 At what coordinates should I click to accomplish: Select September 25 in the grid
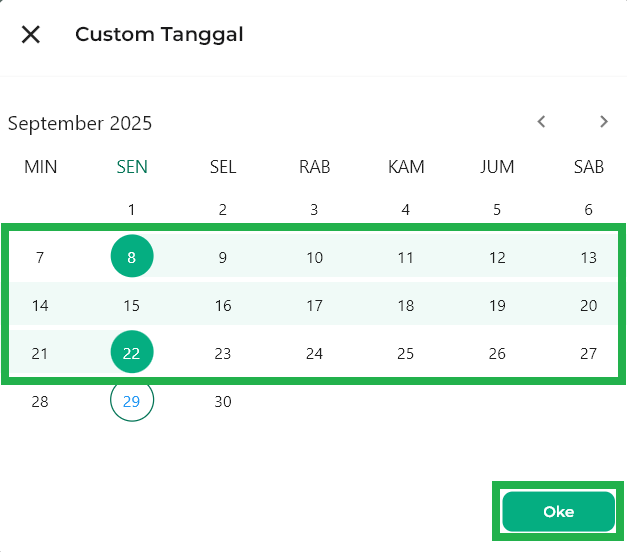coord(405,353)
